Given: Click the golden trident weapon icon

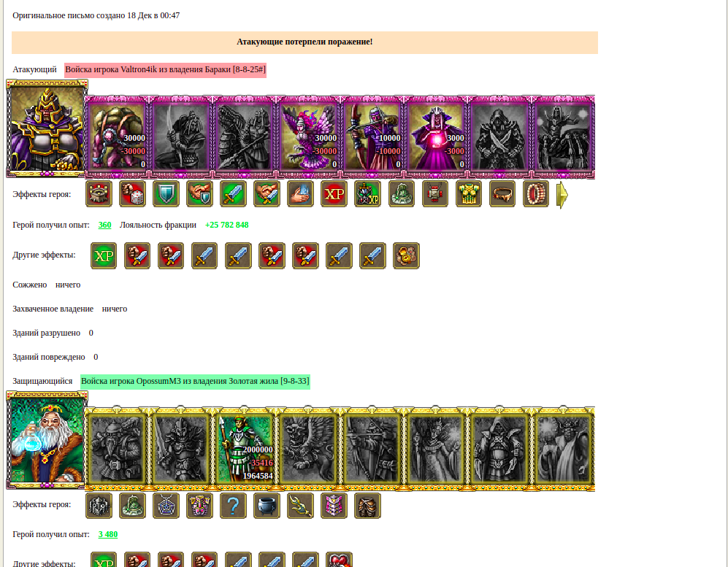Looking at the screenshot, I should click(300, 505).
